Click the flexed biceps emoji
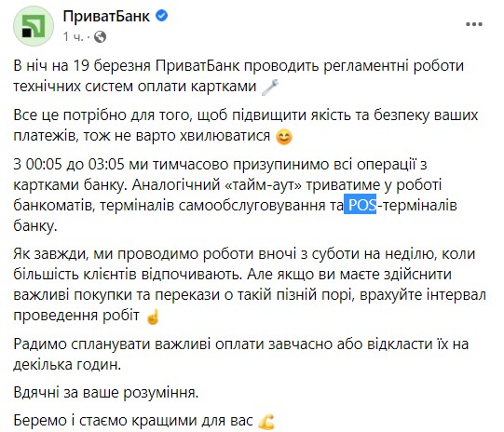504x432 pixels. [x=266, y=422]
